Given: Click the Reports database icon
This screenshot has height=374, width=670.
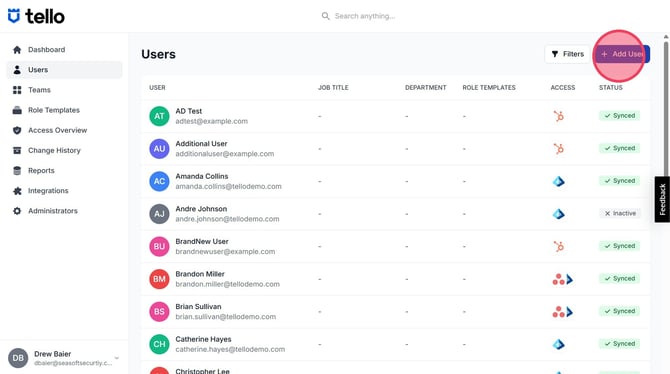Looking at the screenshot, I should click(17, 170).
